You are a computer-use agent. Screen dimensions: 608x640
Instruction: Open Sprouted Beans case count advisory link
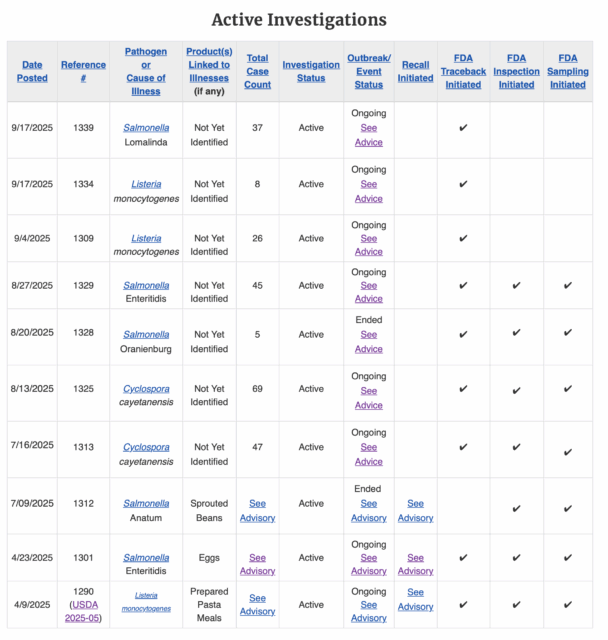pyautogui.click(x=257, y=511)
